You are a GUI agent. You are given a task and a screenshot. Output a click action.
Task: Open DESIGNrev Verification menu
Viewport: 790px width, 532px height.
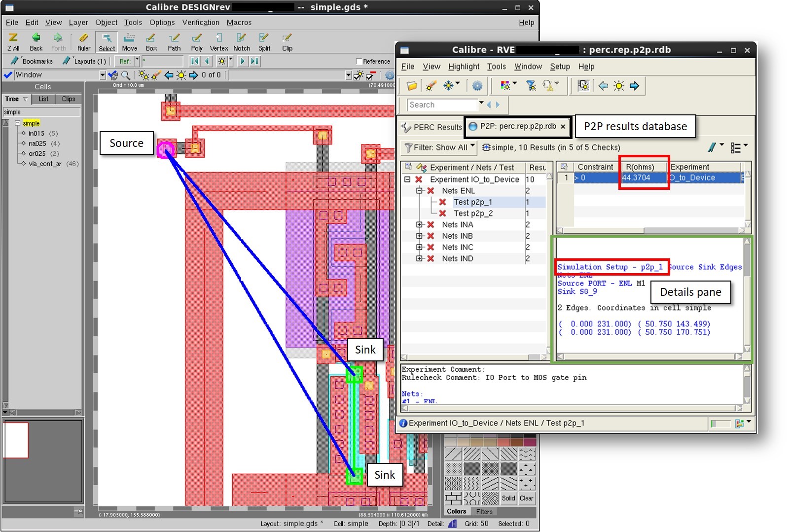201,23
